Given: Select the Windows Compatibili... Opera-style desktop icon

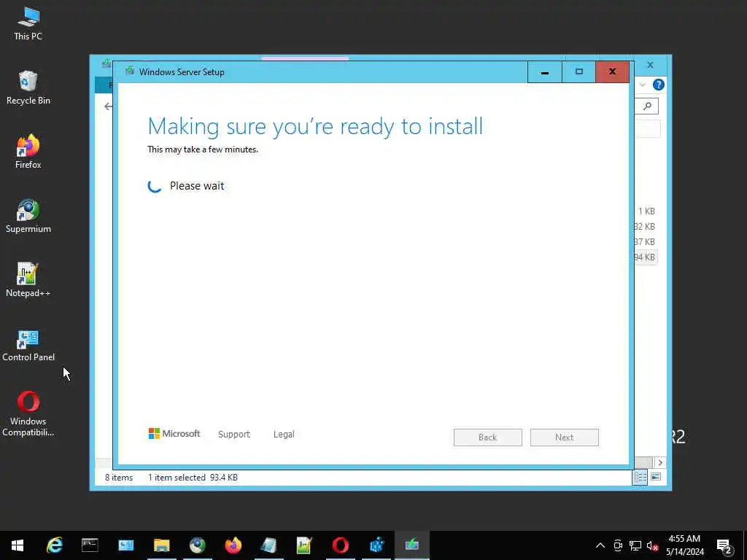Looking at the screenshot, I should point(28,414).
